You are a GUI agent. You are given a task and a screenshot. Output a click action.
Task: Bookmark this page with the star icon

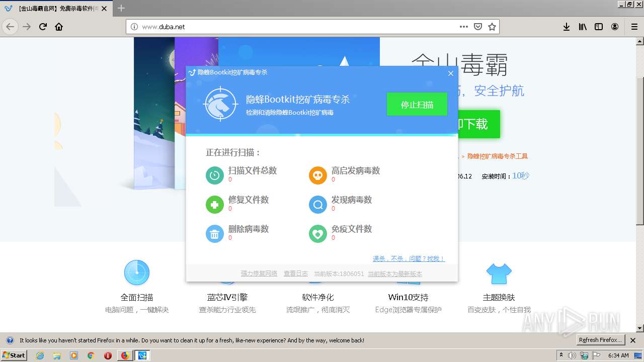click(x=492, y=27)
